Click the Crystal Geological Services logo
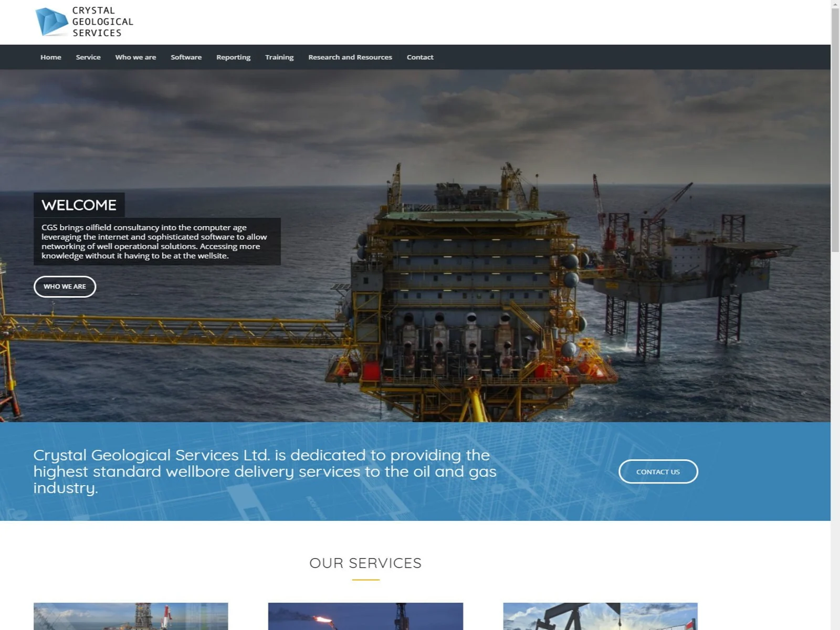The height and width of the screenshot is (630, 840). click(84, 22)
